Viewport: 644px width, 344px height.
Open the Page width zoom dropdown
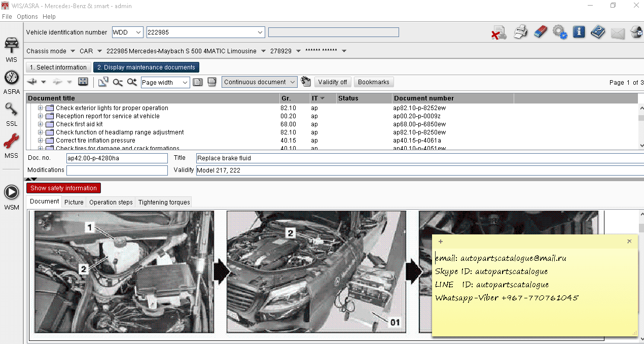pyautogui.click(x=165, y=82)
